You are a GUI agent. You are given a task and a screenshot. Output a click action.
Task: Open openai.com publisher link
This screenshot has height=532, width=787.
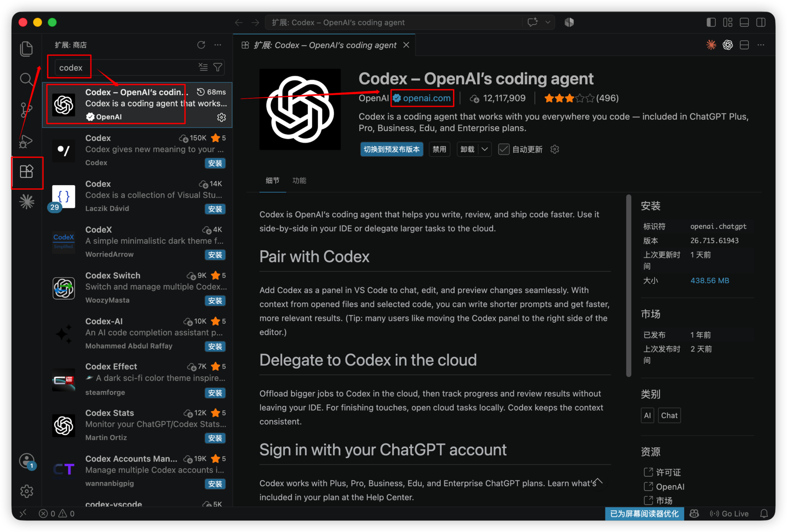pos(426,98)
